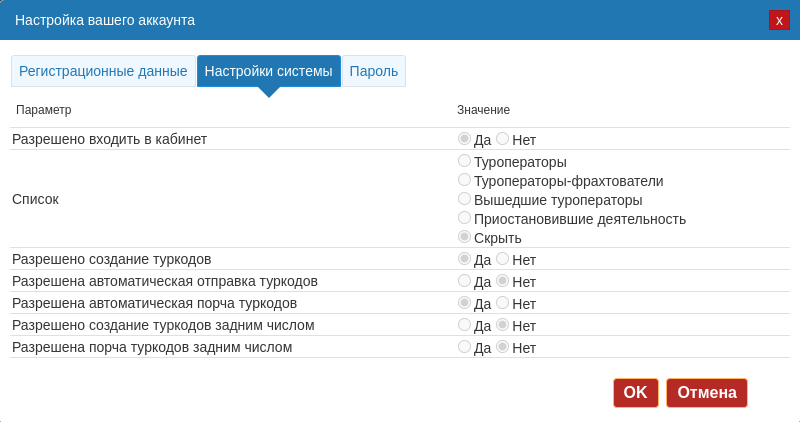Enable Да for автоматическая отправка туркодов
This screenshot has height=422, width=800.
(x=465, y=281)
